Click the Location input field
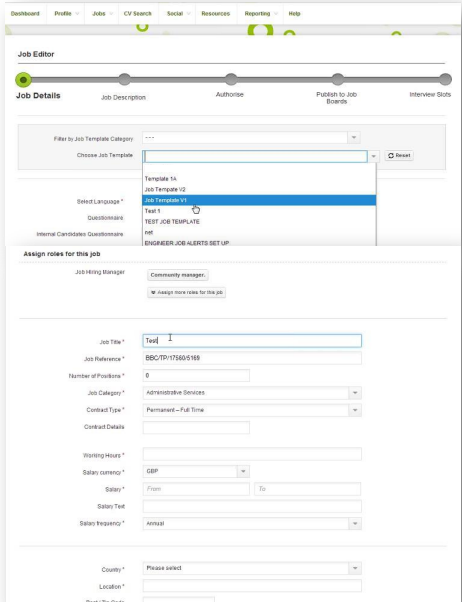The image size is (462, 602). click(x=252, y=585)
